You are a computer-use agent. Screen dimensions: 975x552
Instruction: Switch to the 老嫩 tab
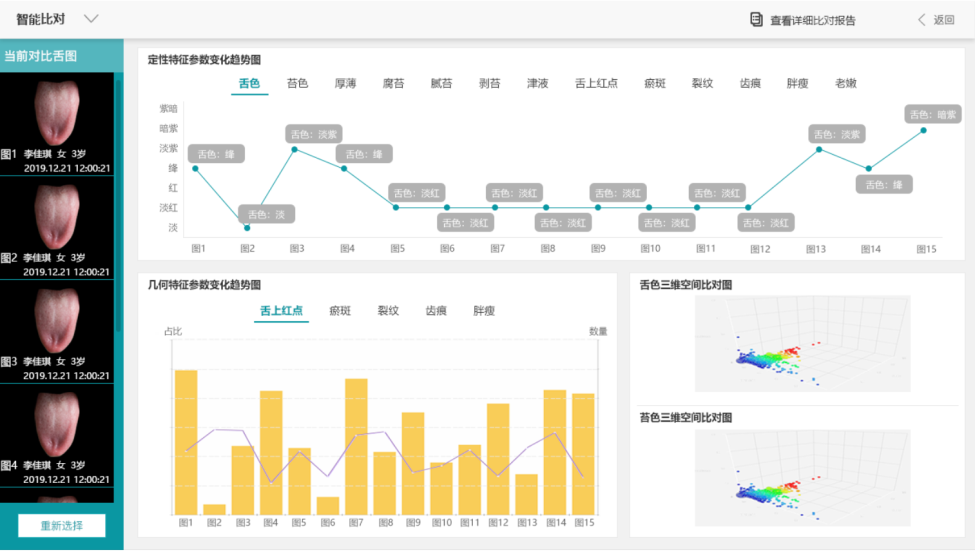coord(846,83)
